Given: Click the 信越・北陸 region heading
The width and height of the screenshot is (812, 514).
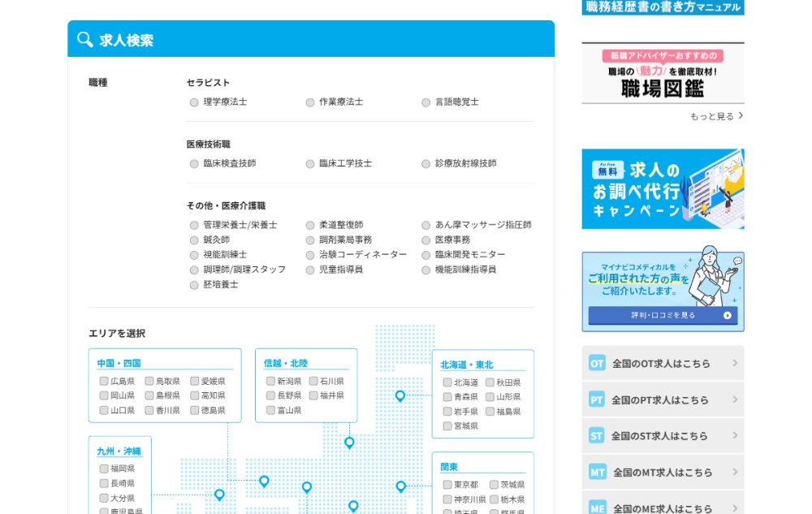Looking at the screenshot, I should [285, 363].
